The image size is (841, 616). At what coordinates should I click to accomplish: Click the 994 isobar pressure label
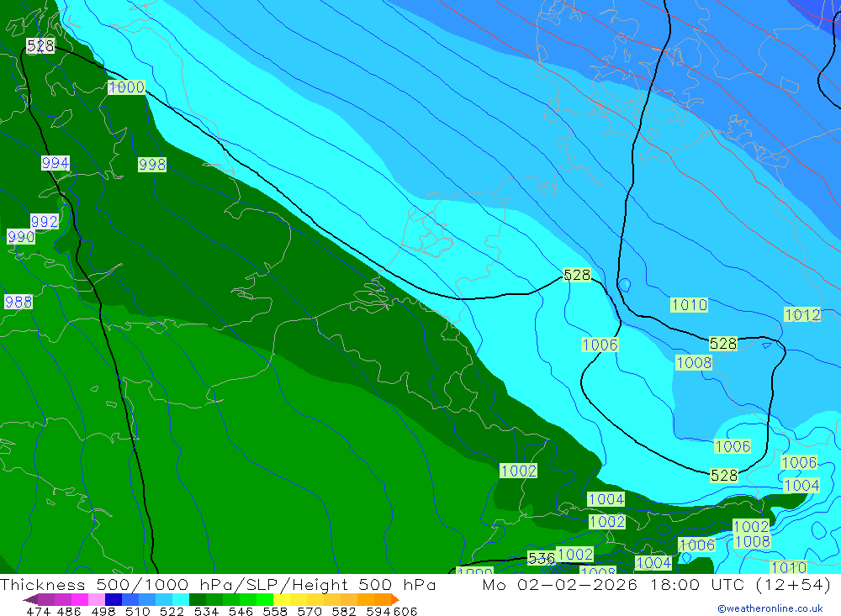[x=56, y=163]
